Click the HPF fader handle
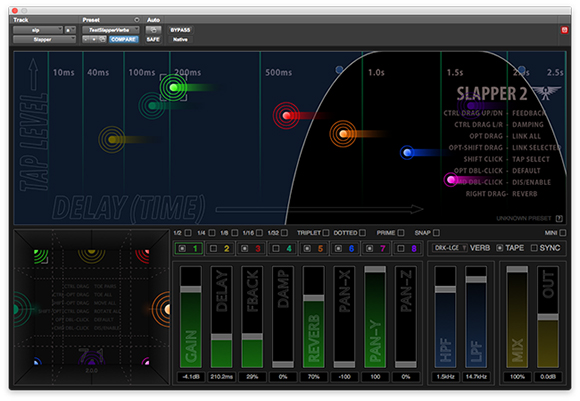Screen dimensions: 580x401 pyautogui.click(x=445, y=289)
